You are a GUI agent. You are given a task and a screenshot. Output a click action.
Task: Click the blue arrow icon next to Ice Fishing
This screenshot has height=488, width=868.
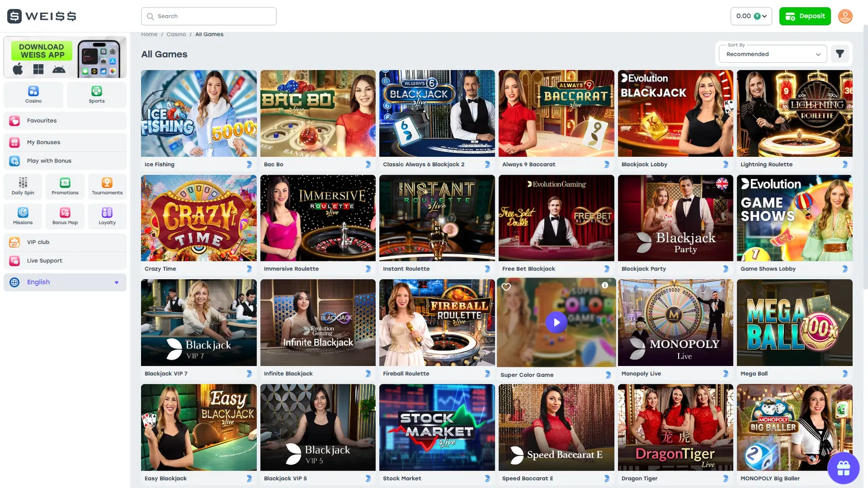[x=249, y=164]
